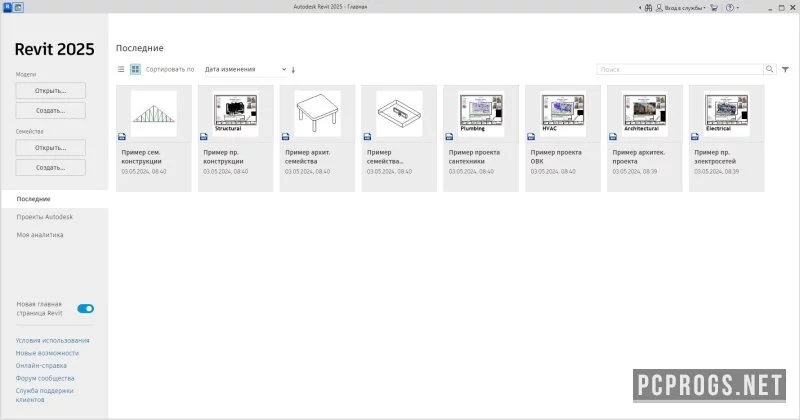Click file type icon on 'Пример пр. электросетей' card
The height and width of the screenshot is (420, 800).
click(695, 137)
